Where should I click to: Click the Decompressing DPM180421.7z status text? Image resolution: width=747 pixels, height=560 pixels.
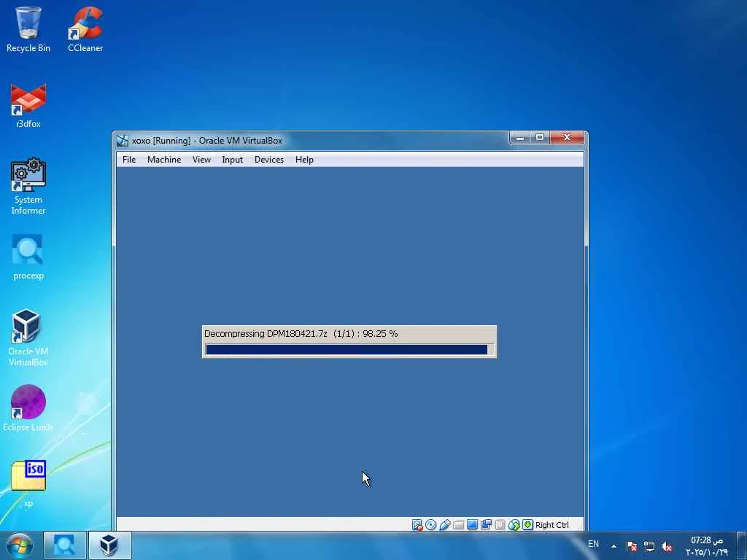(301, 334)
